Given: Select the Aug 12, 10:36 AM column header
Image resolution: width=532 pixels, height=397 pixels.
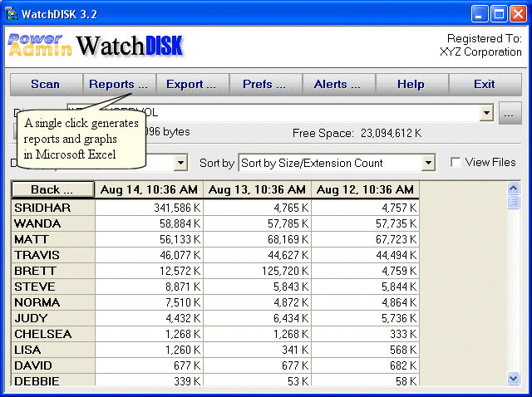Looking at the screenshot, I should coord(365,189).
